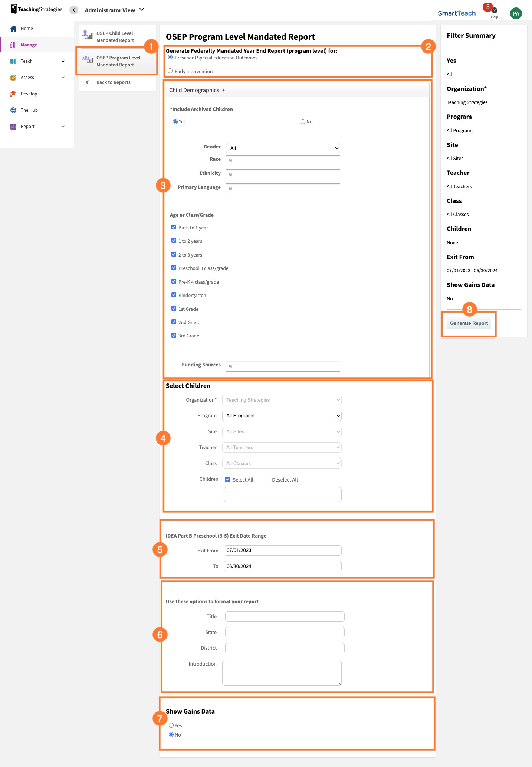Click the SmartTeach logo
Image resolution: width=532 pixels, height=767 pixels.
(x=457, y=13)
